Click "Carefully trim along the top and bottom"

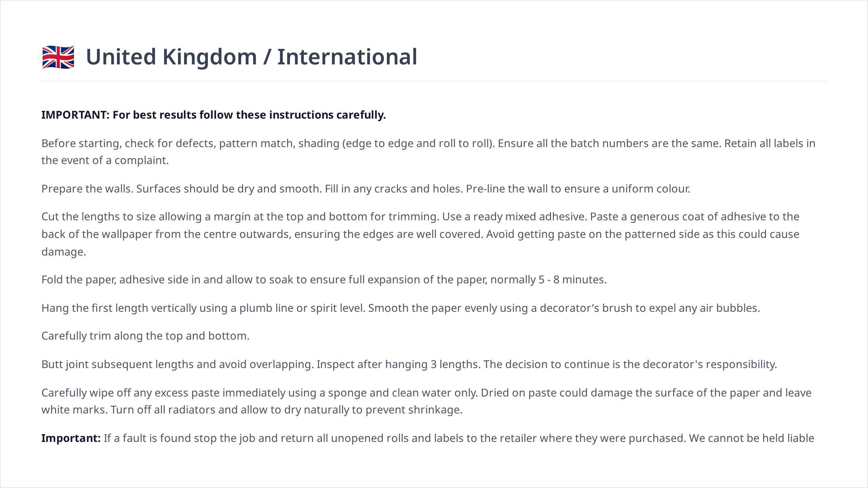pyautogui.click(x=145, y=336)
